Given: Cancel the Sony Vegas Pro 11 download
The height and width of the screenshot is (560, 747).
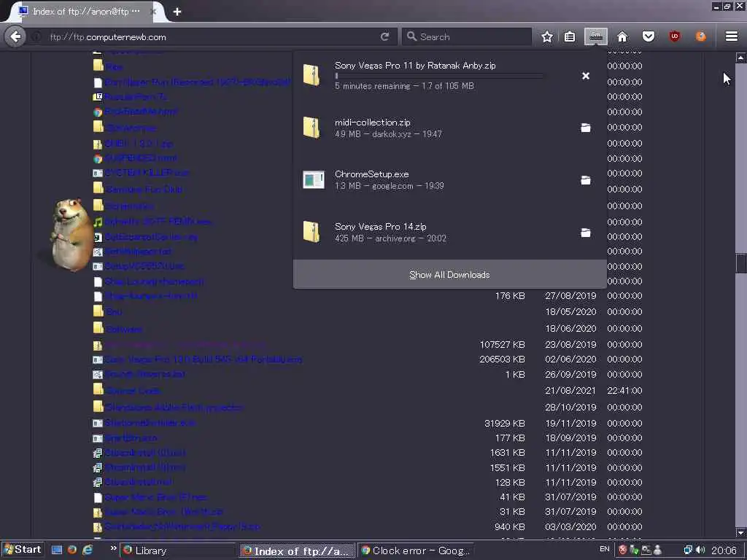Looking at the screenshot, I should point(586,76).
